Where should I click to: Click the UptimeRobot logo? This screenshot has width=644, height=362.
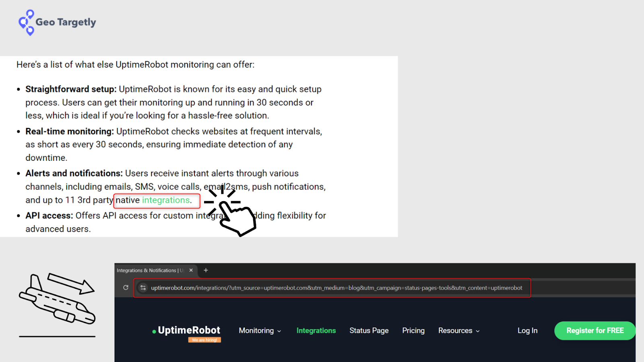(186, 330)
